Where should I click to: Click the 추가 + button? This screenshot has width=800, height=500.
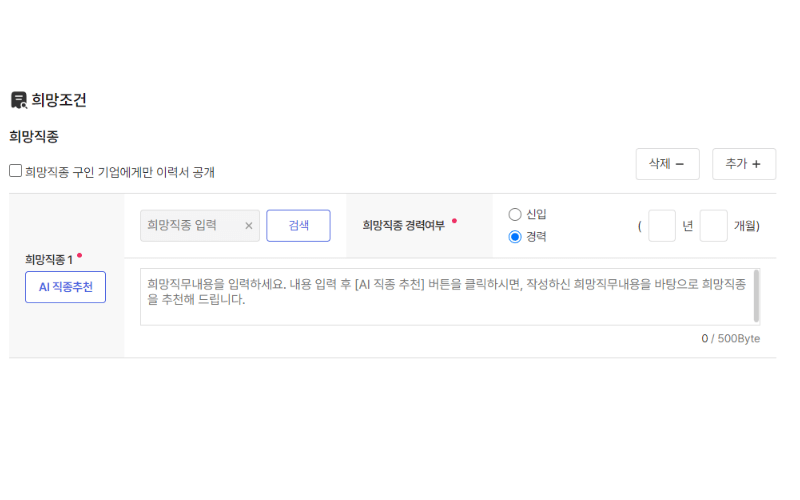coord(744,164)
